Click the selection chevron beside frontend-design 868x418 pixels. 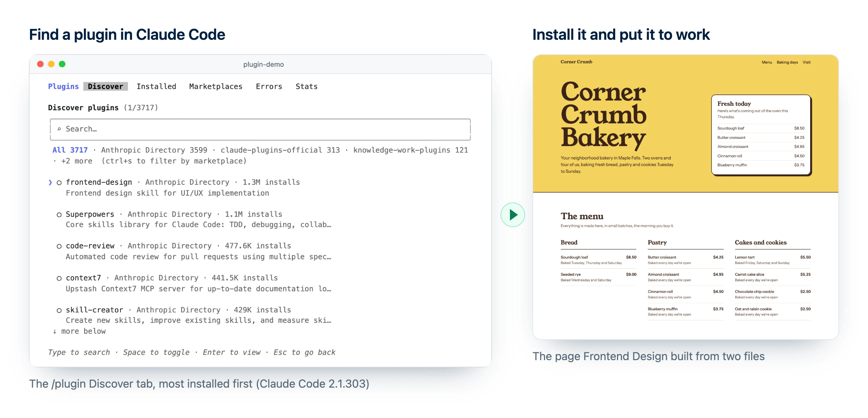click(x=50, y=182)
